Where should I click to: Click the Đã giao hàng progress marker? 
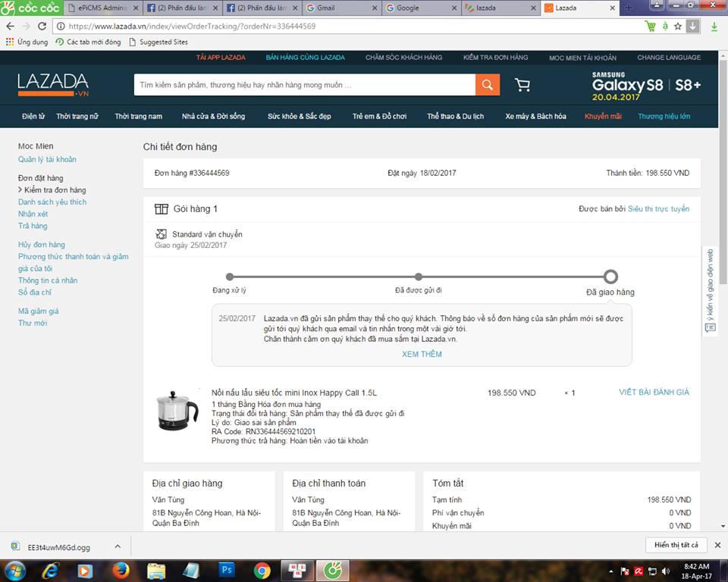610,277
